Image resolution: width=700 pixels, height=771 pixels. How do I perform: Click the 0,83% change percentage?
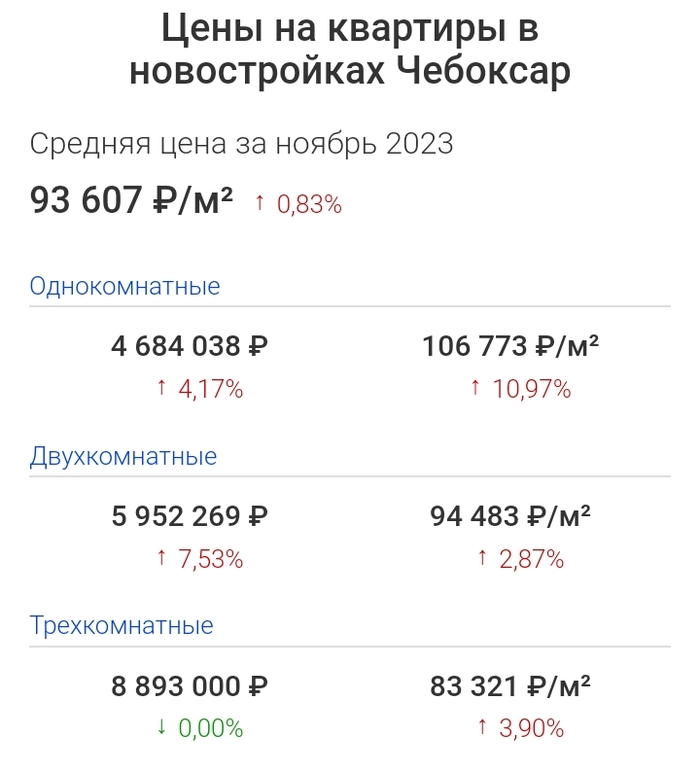pos(309,205)
